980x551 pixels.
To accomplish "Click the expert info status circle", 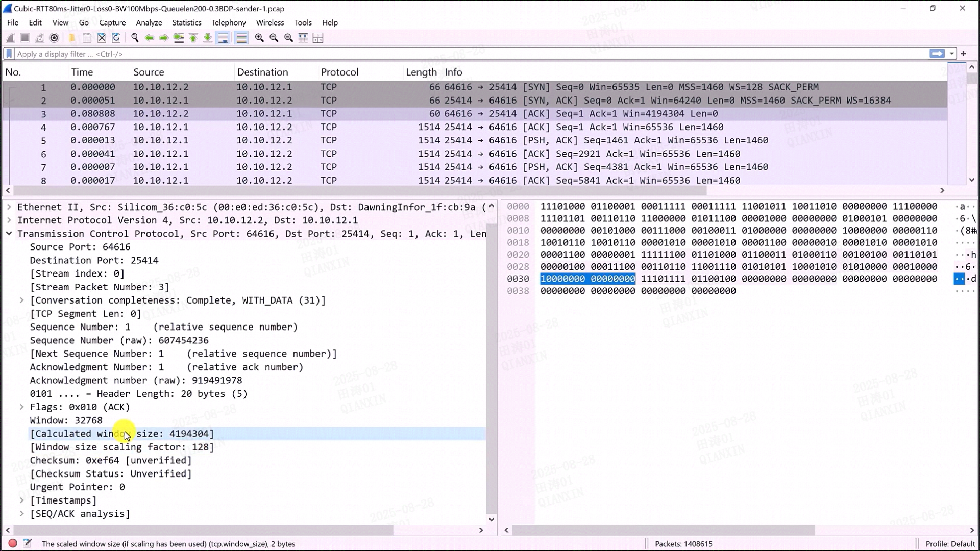I will [13, 543].
